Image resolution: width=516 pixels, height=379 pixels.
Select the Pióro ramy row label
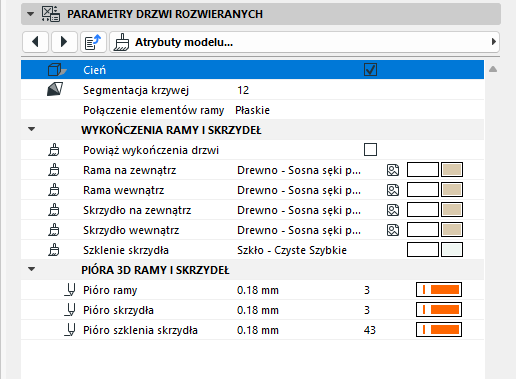pyautogui.click(x=110, y=290)
